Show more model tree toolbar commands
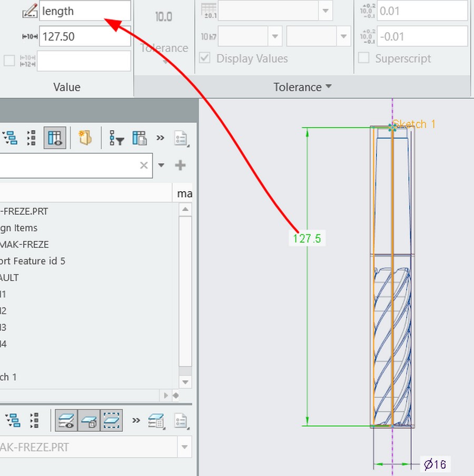 [160, 138]
